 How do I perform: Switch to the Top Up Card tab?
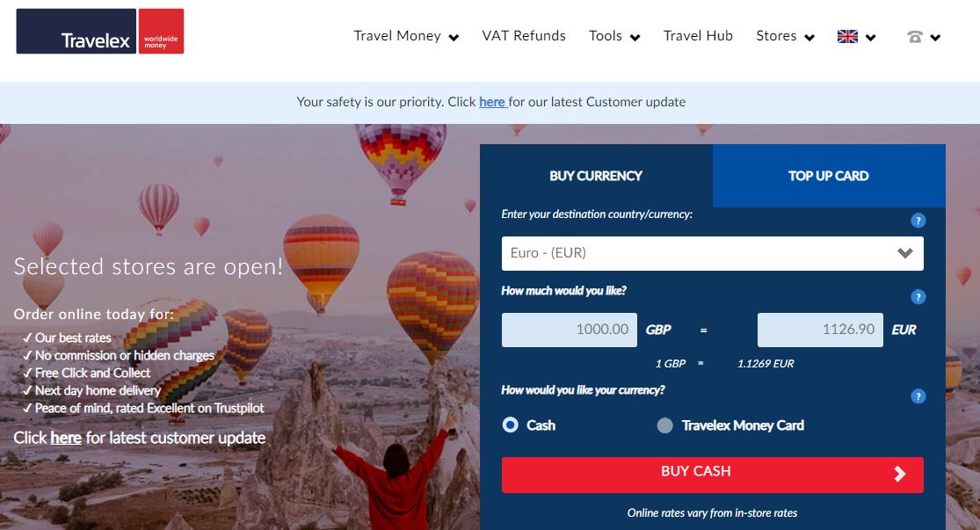(829, 176)
